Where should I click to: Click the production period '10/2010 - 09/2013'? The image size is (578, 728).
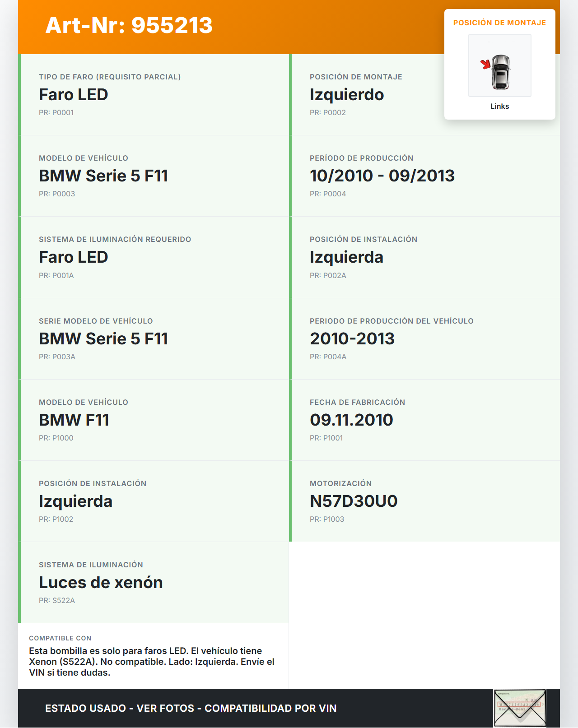pos(382,176)
